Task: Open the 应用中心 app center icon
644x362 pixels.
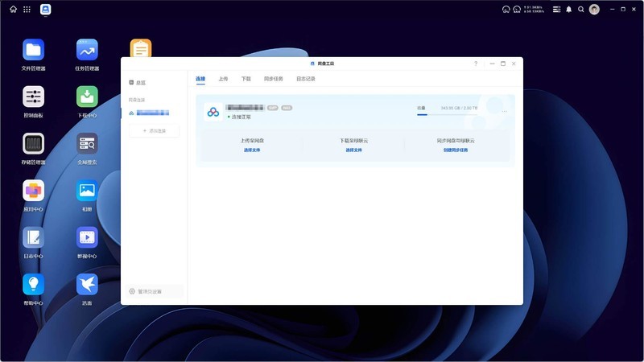Action: tap(33, 191)
